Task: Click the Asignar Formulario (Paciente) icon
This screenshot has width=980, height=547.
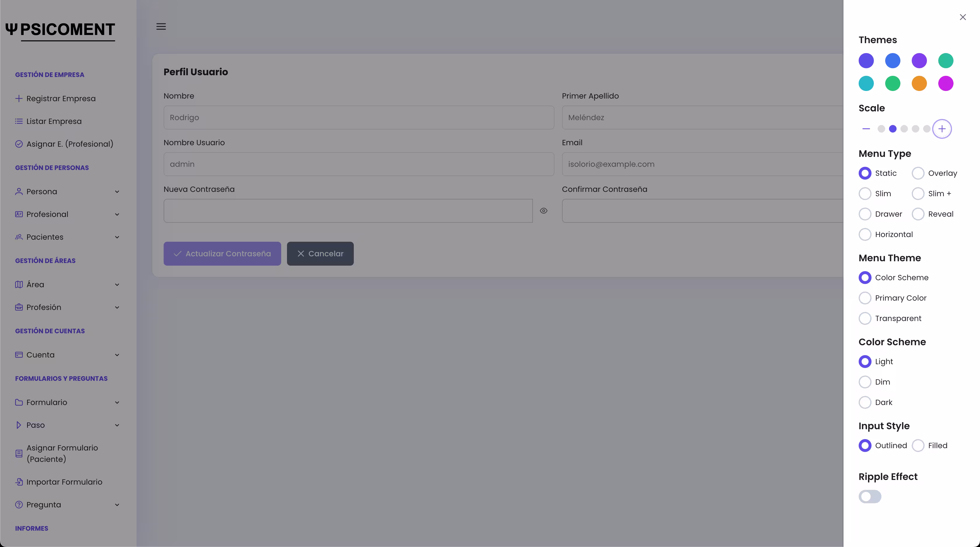Action: 19,453
